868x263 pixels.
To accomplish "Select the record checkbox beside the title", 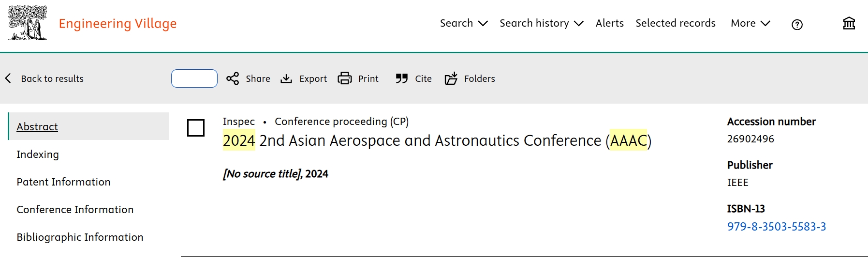I will 196,128.
